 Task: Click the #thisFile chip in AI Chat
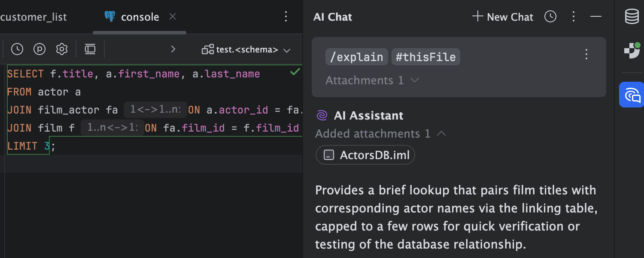coord(425,56)
